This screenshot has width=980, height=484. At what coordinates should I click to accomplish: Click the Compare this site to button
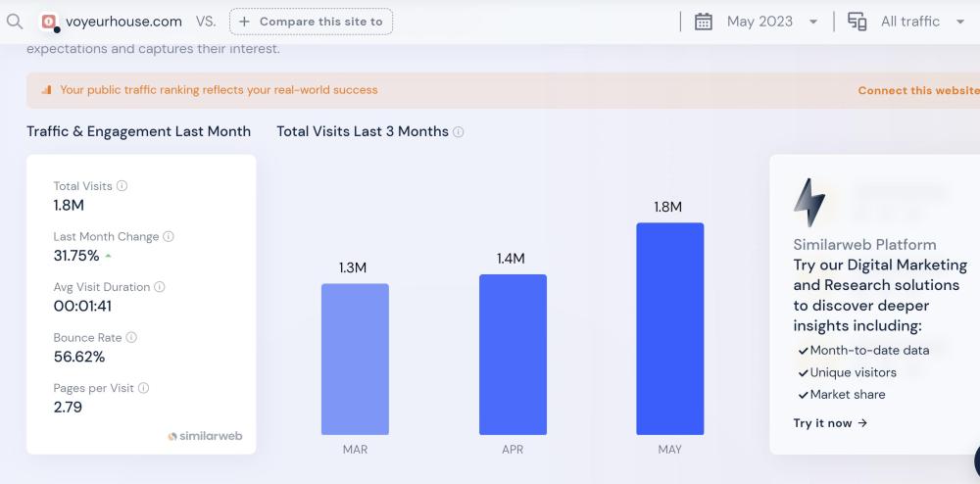pyautogui.click(x=311, y=22)
